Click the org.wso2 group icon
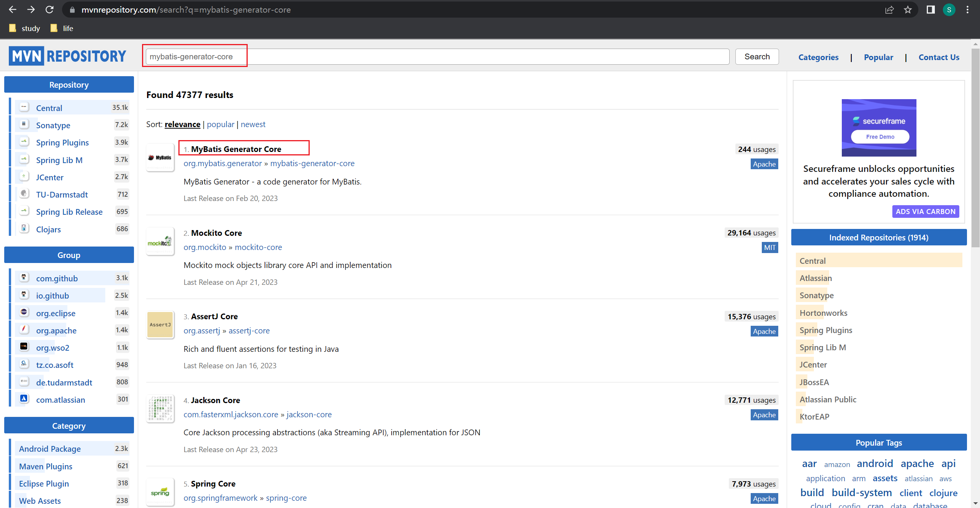 (x=24, y=347)
